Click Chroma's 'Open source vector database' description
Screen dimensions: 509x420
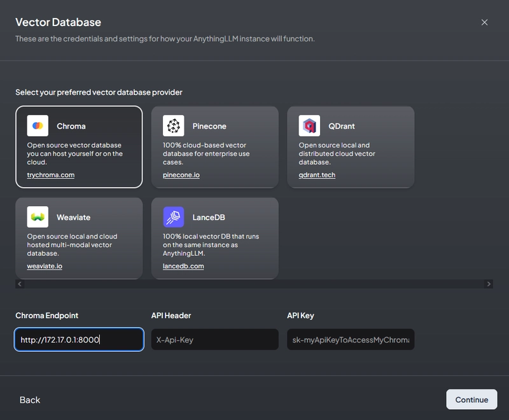coord(74,153)
